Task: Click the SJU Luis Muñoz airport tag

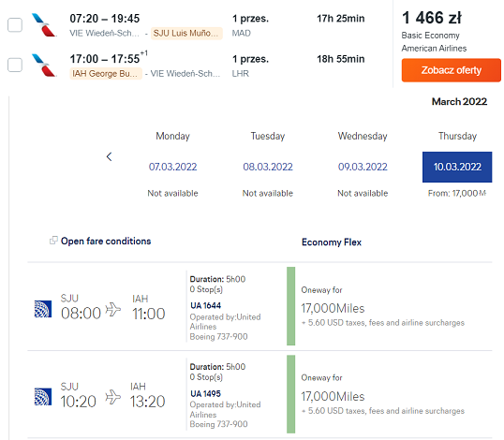Action: [x=186, y=33]
